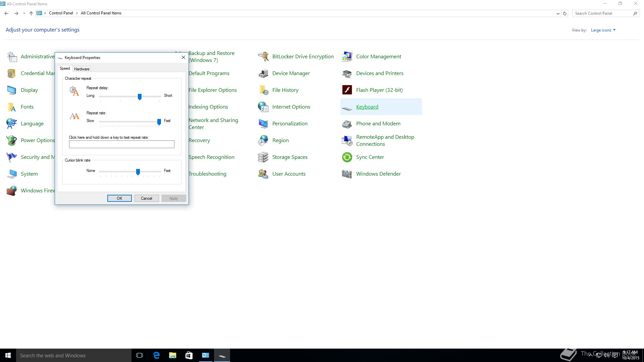Open the recent locations dropdown arrow
Image resolution: width=644 pixels, height=362 pixels.
pos(24,13)
